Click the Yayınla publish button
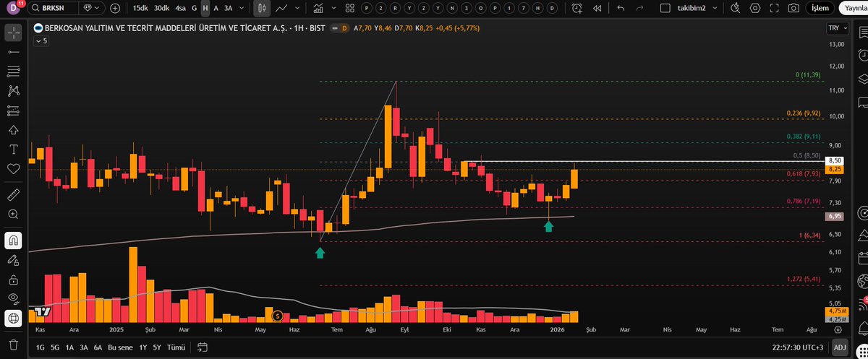868x359 pixels. click(x=854, y=8)
